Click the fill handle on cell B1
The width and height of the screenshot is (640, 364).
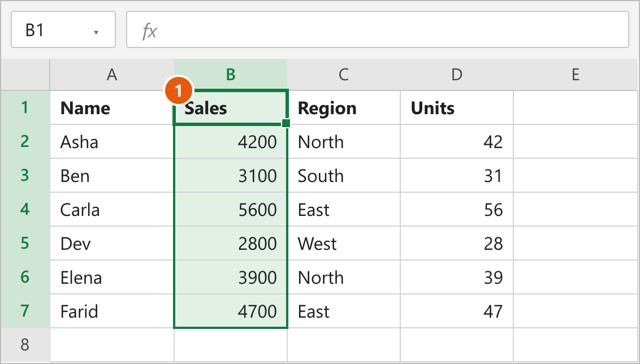286,123
